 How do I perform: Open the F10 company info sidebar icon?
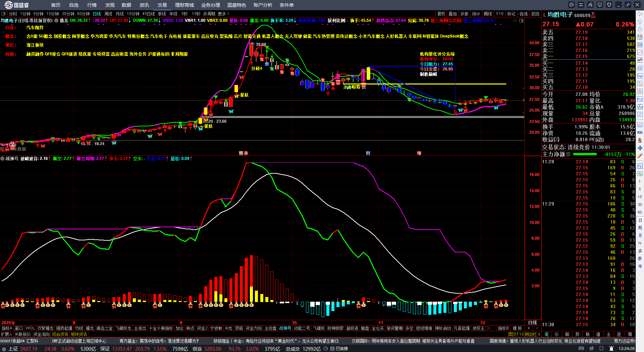pos(640,76)
